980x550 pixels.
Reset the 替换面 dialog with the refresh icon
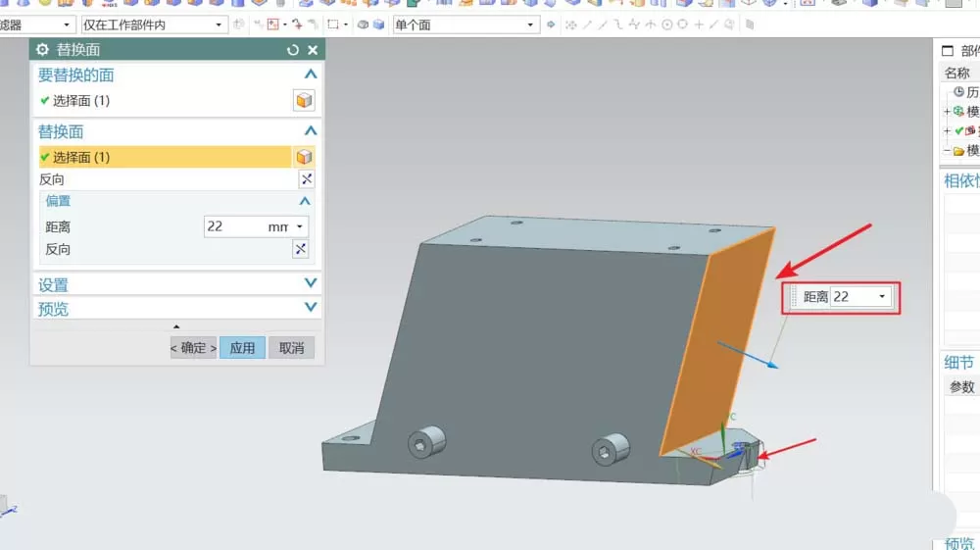(x=292, y=50)
